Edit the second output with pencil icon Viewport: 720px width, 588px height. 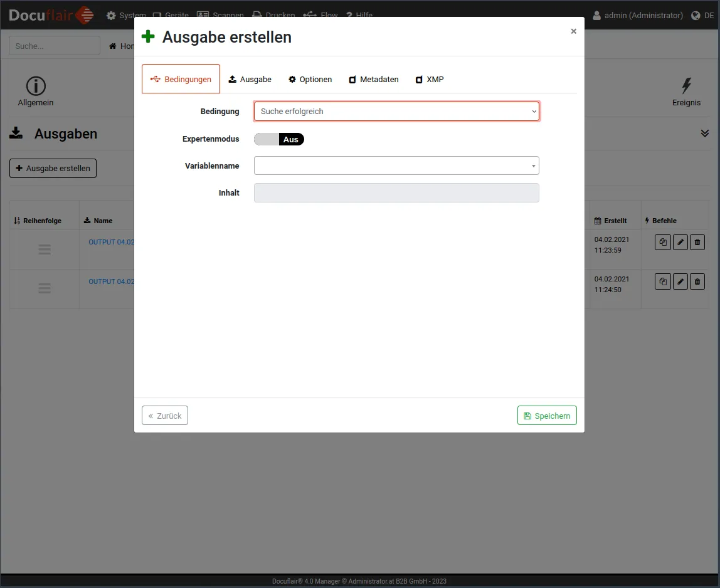tap(680, 282)
